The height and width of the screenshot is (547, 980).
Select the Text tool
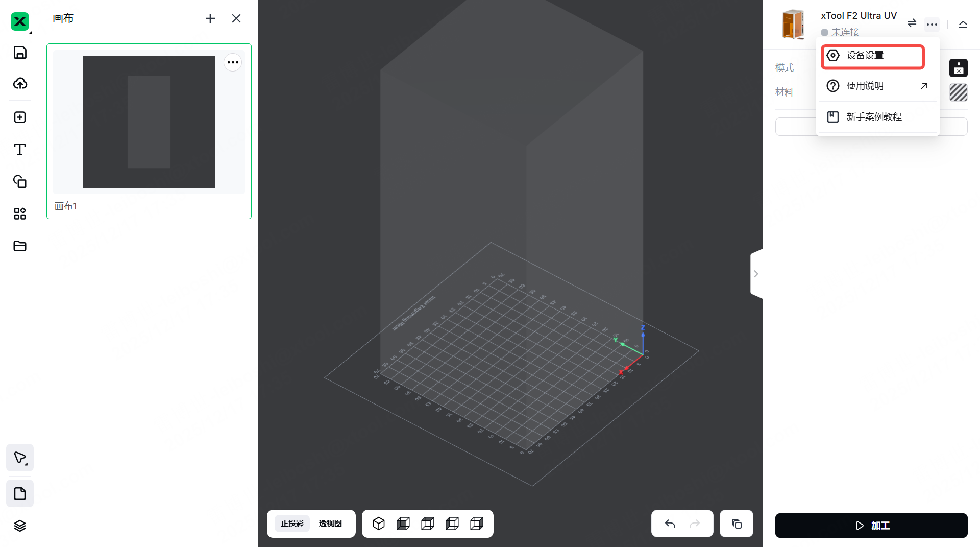20,149
